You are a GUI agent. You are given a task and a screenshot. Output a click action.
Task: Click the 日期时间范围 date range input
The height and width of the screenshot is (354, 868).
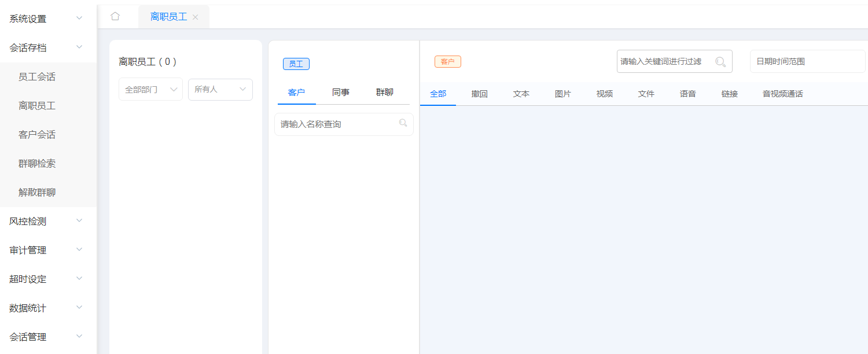807,61
